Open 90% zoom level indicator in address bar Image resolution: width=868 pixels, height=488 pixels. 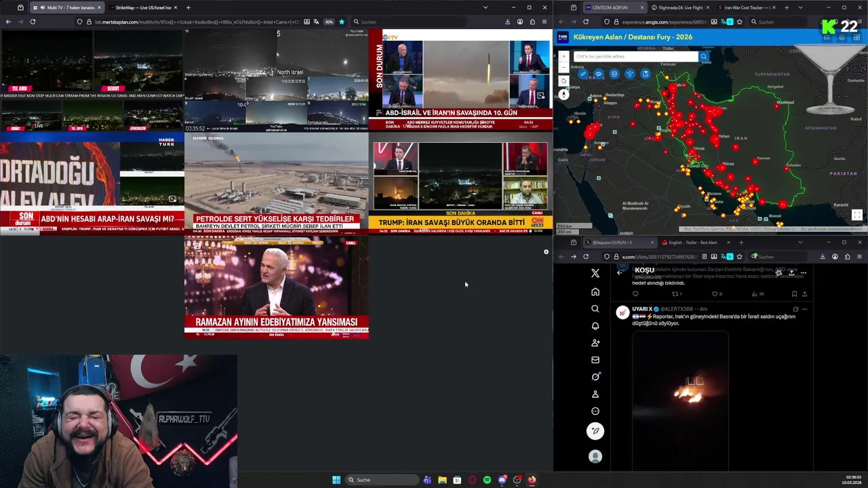click(x=329, y=22)
